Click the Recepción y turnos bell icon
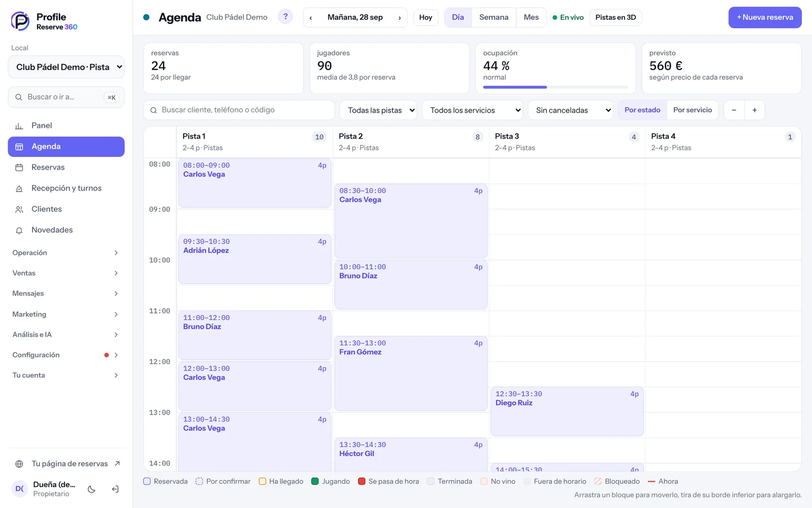 point(19,188)
